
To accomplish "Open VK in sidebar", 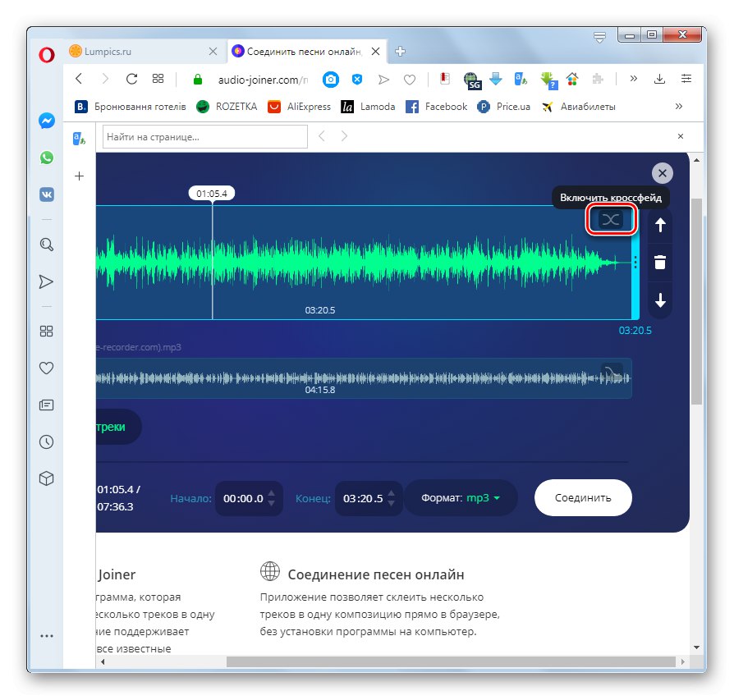I will click(x=46, y=194).
